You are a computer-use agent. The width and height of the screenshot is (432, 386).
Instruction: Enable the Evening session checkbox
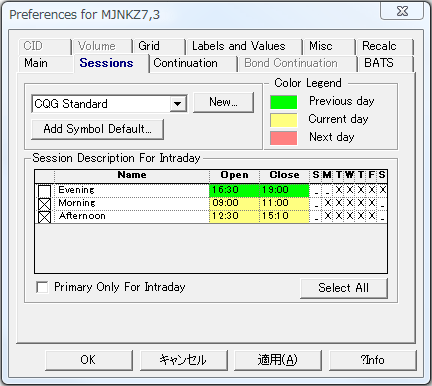(44, 191)
